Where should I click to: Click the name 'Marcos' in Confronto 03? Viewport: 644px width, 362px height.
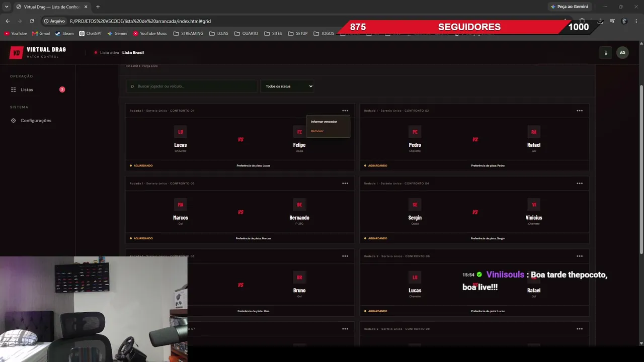(181, 218)
